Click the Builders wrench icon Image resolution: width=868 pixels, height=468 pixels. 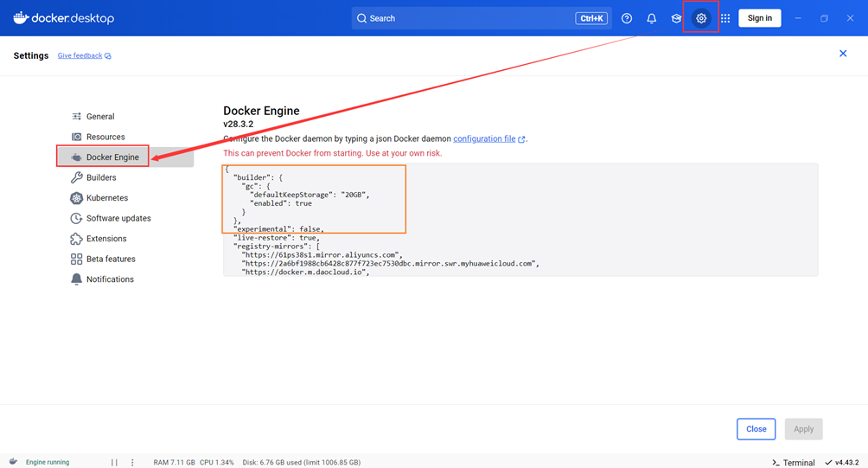(76, 177)
